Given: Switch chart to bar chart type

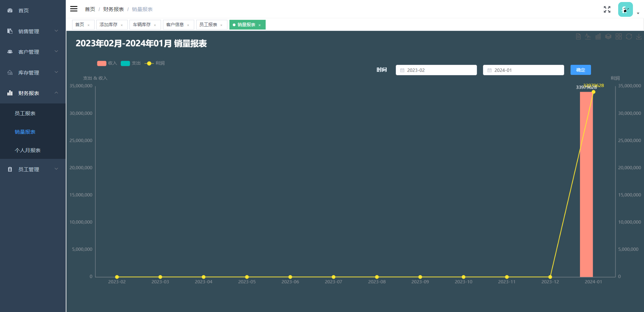Looking at the screenshot, I should [x=598, y=37].
